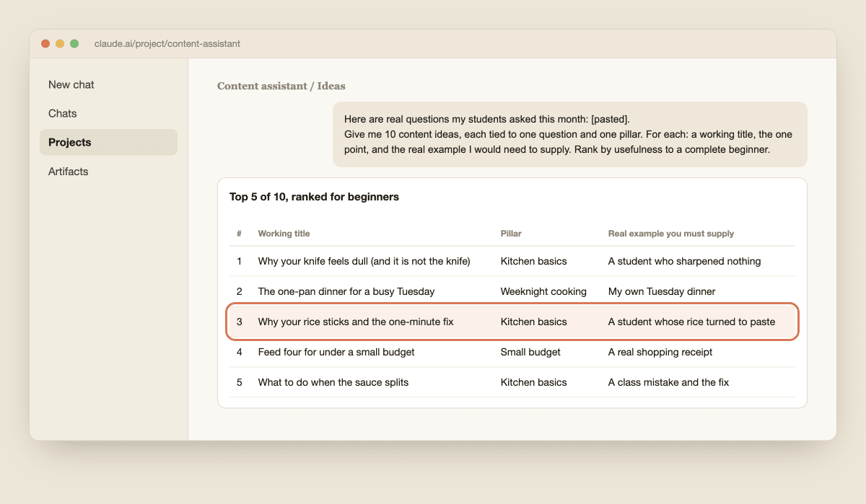Click the yellow minimize window dot
The height and width of the screenshot is (504, 866).
(60, 44)
